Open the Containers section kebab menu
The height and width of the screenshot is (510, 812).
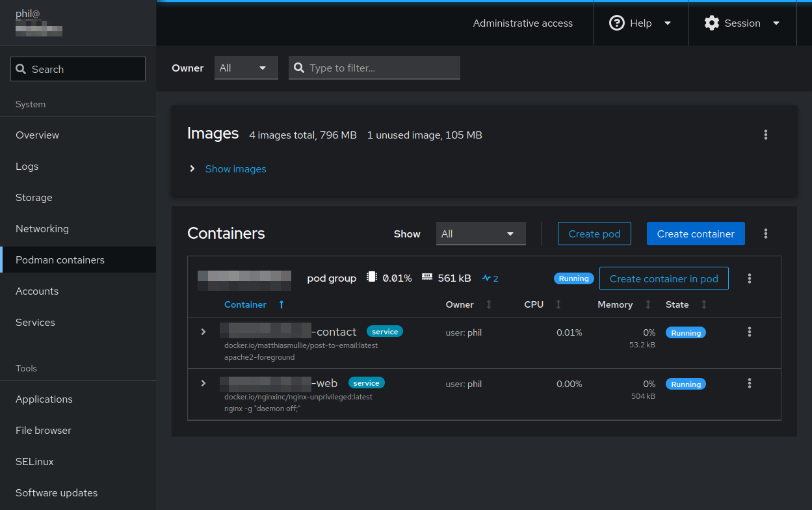765,234
